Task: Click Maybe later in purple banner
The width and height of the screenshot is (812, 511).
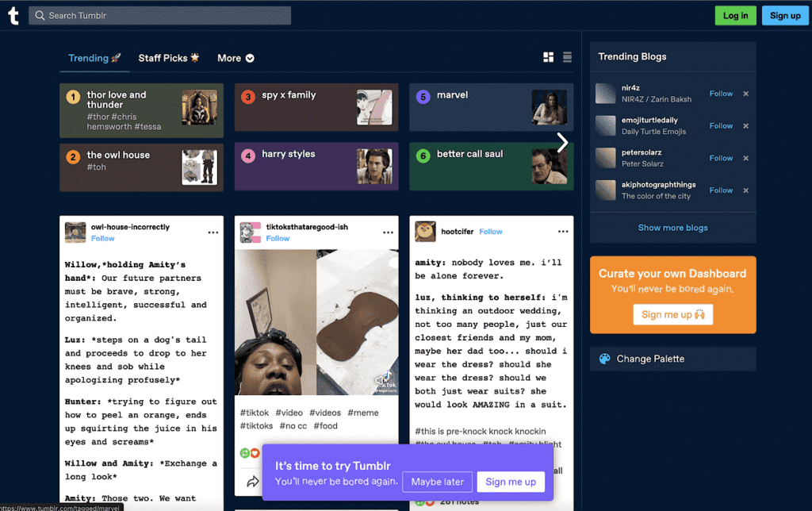Action: (x=437, y=482)
